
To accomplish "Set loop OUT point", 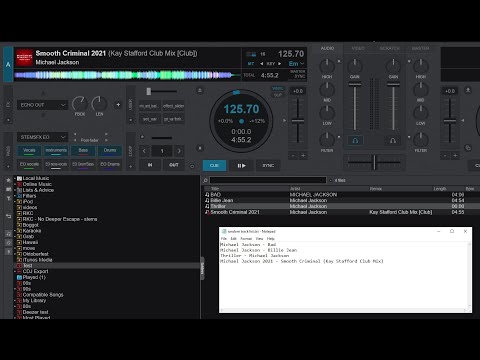I will [x=174, y=165].
